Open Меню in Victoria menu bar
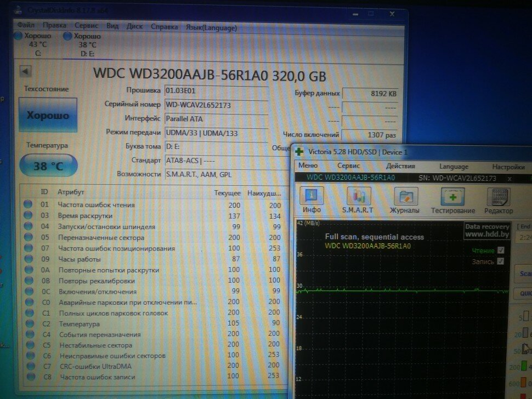The height and width of the screenshot is (399, 532). click(x=308, y=166)
